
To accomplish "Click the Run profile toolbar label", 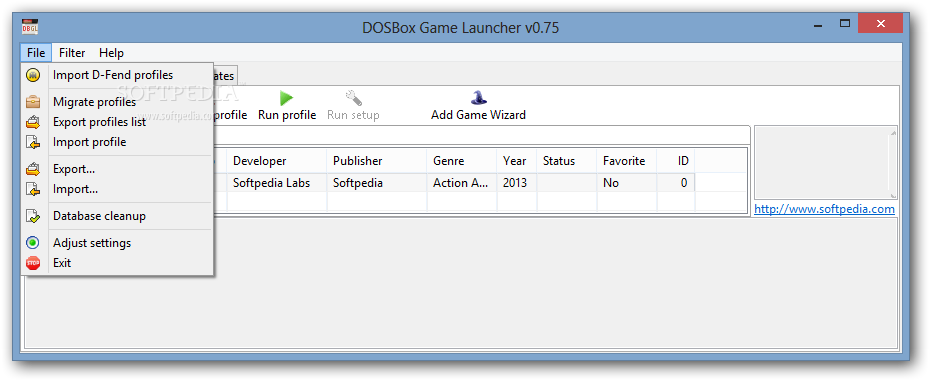I will coord(287,115).
